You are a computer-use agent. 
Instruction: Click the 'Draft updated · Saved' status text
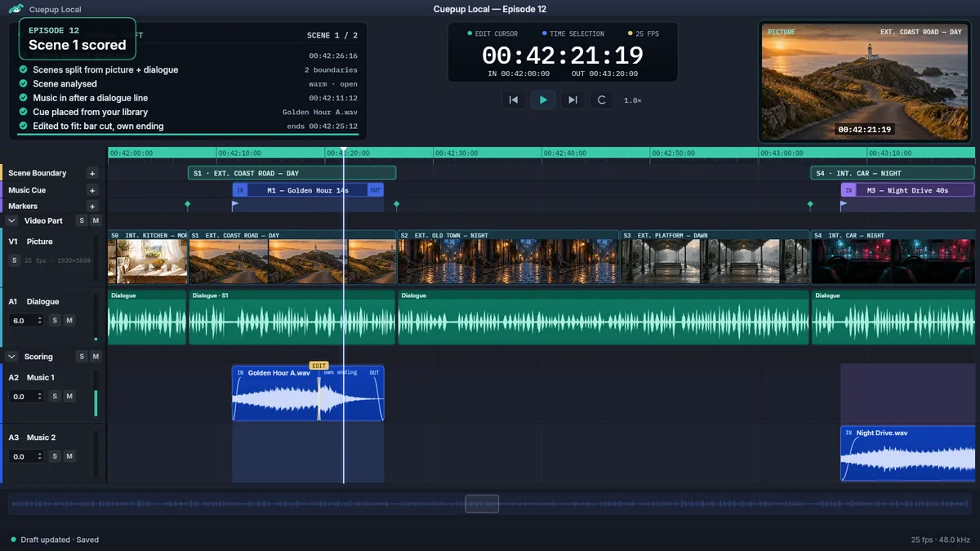(x=60, y=540)
